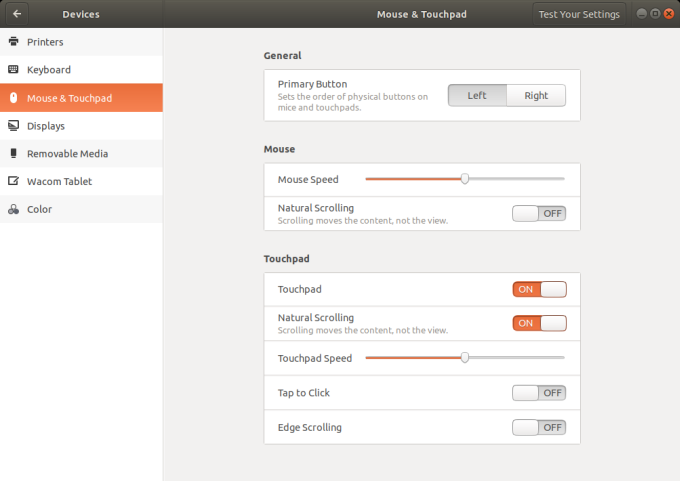This screenshot has width=680, height=481.
Task: Enable Tap to Click
Action: 539,393
